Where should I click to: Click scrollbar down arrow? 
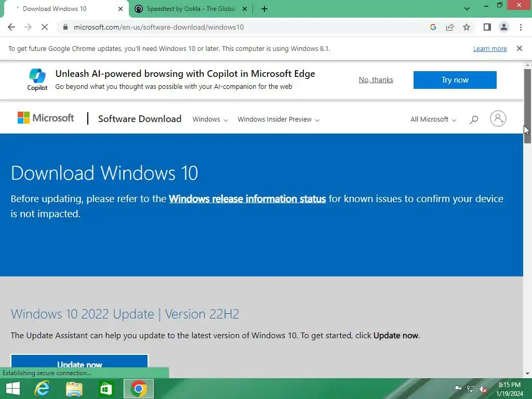tap(527, 374)
